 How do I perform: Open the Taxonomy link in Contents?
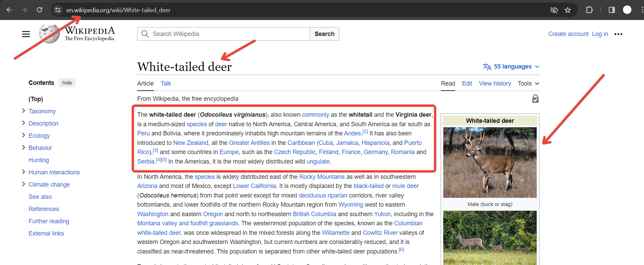tap(42, 111)
